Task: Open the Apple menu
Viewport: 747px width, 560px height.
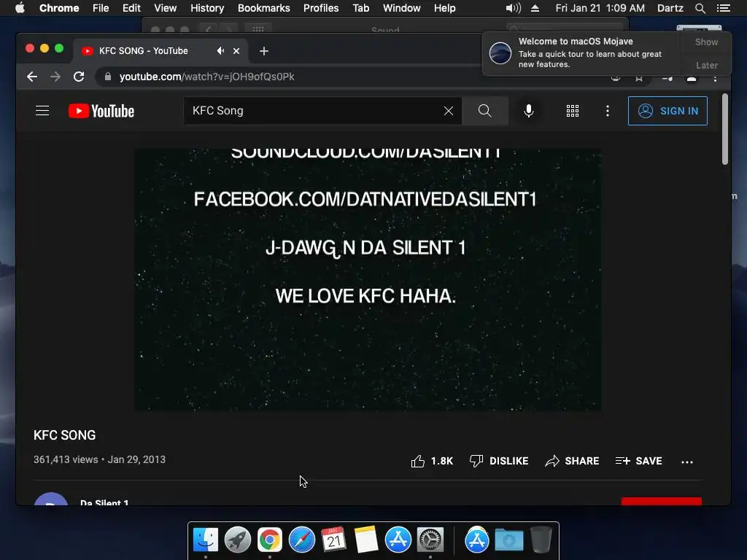Action: (20, 8)
